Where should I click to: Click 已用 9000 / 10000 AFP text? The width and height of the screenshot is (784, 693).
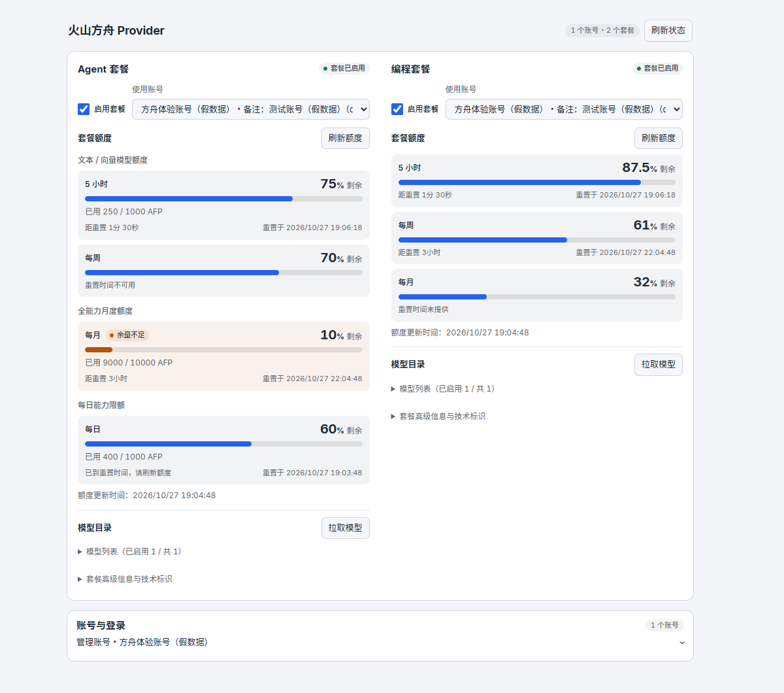click(x=129, y=363)
